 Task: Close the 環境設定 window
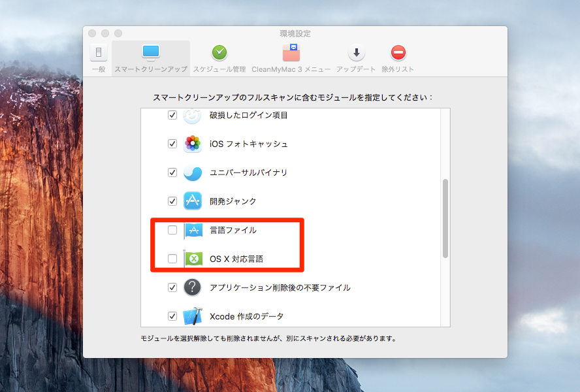click(92, 33)
